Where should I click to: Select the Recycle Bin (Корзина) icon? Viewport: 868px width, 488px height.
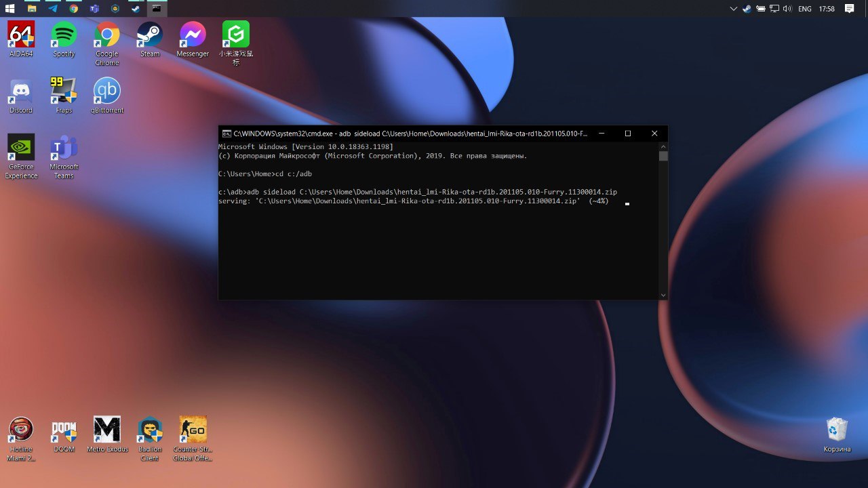pos(837,434)
